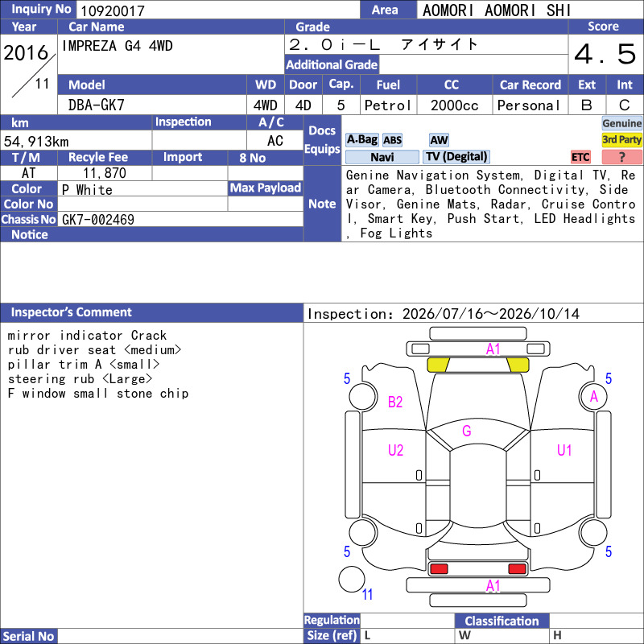The width and height of the screenshot is (644, 644).
Task: Click recycle fee value 11,870
Action: point(105,173)
